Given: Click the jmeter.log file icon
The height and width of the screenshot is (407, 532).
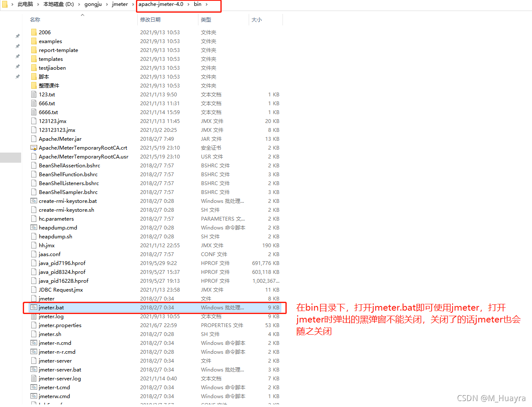Looking at the screenshot, I should (x=34, y=316).
